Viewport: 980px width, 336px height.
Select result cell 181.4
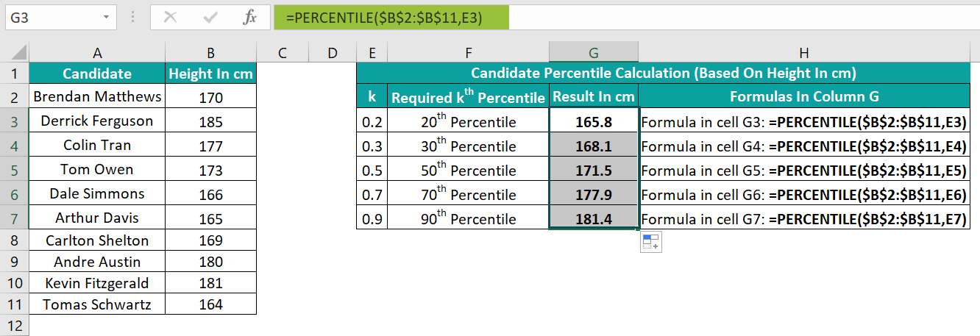click(x=594, y=218)
